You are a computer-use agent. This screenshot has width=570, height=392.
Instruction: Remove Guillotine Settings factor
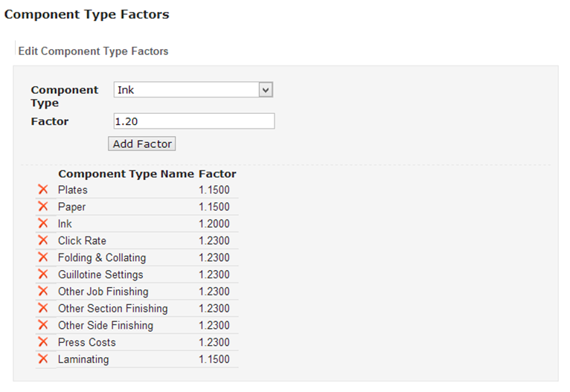(x=42, y=274)
